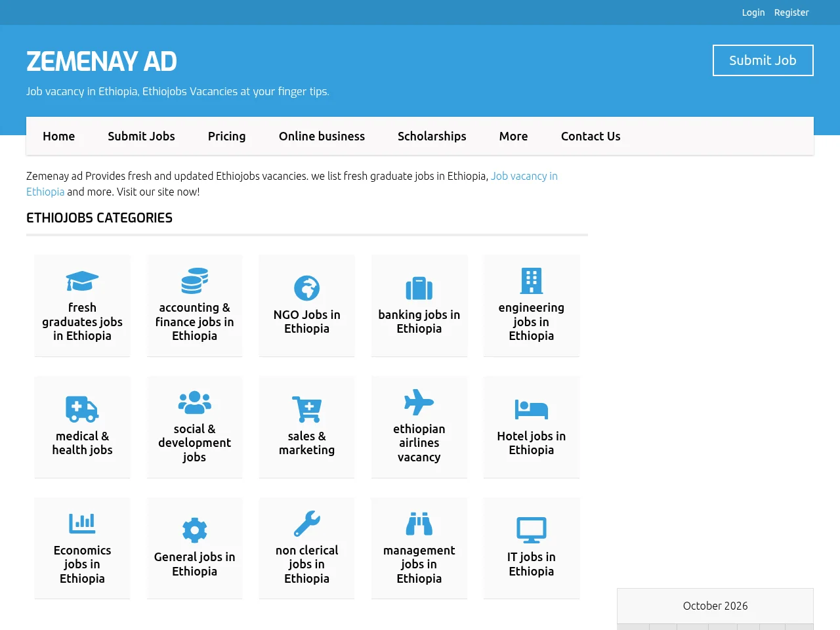Open ethiopian airlines vacancy label
Image resolution: width=840 pixels, height=630 pixels.
point(419,443)
